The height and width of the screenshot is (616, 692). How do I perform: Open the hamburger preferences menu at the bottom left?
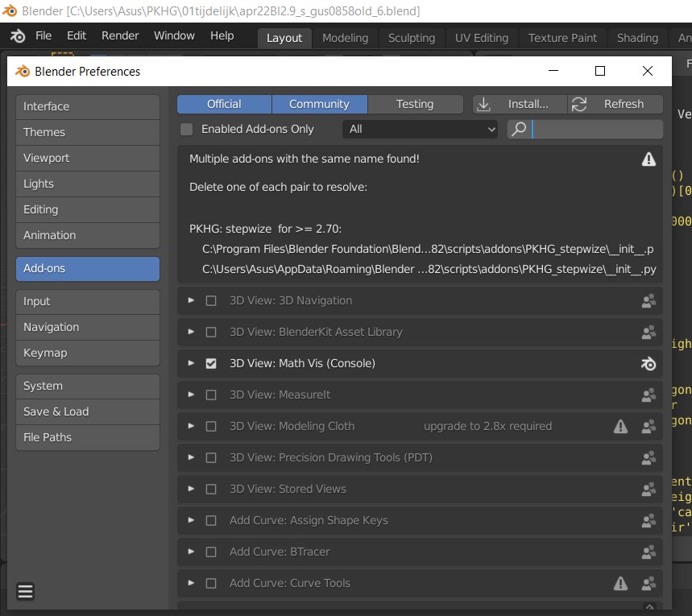25,591
